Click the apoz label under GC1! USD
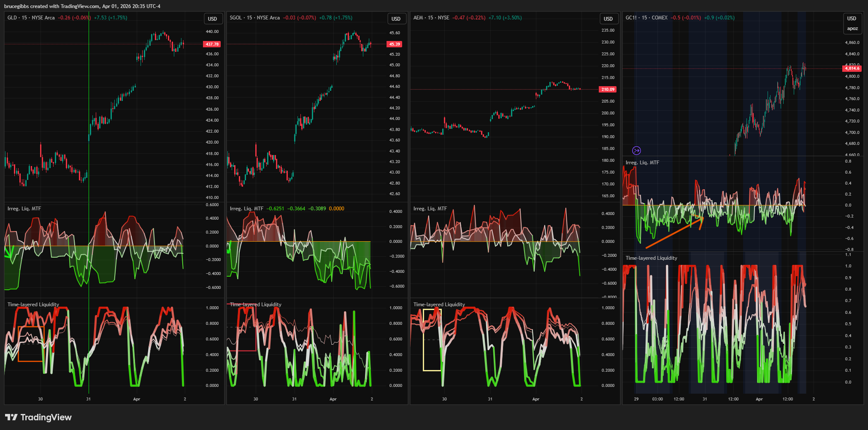Image resolution: width=868 pixels, height=430 pixels. tap(852, 29)
